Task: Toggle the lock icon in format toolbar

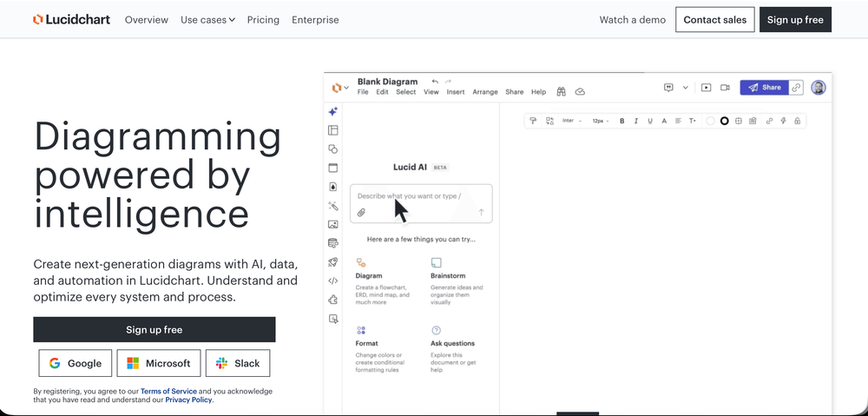Action: point(797,121)
